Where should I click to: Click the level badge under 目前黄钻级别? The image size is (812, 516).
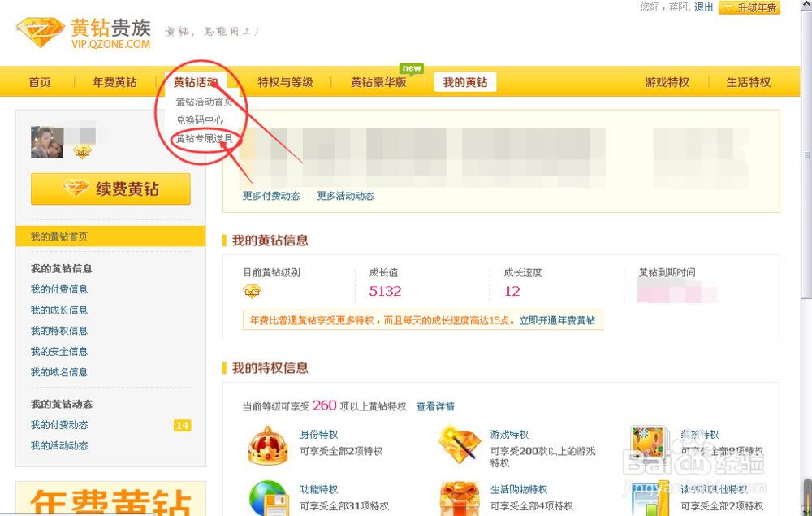pyautogui.click(x=253, y=292)
